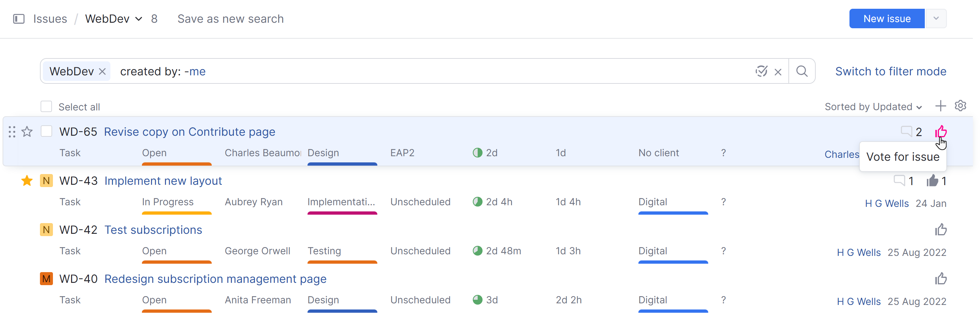The height and width of the screenshot is (315, 980).
Task: Click the New issue button
Action: tap(886, 19)
